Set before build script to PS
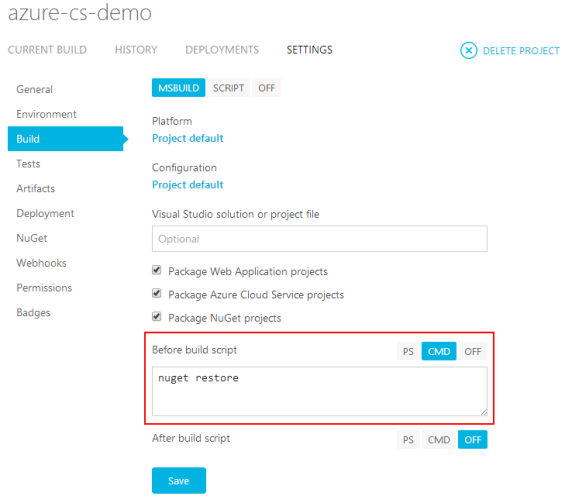Screen dimensions: 565x503 [408, 351]
